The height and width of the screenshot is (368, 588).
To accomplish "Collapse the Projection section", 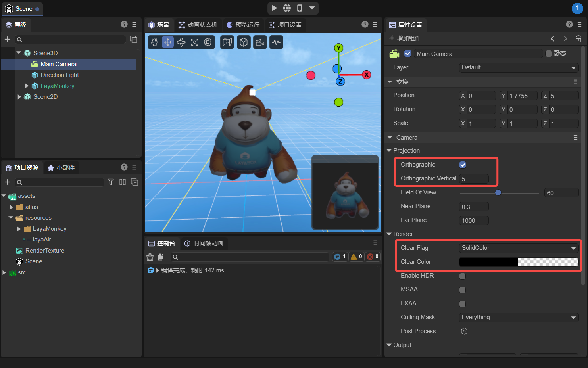I will [389, 151].
